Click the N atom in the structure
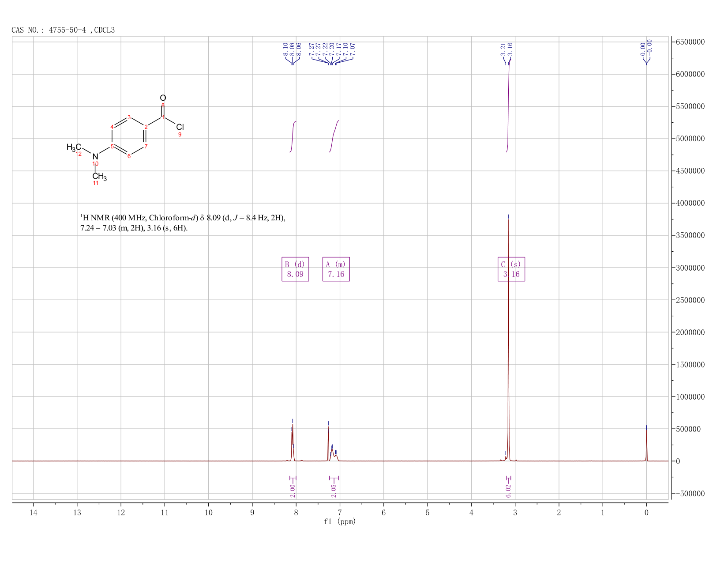 point(95,157)
